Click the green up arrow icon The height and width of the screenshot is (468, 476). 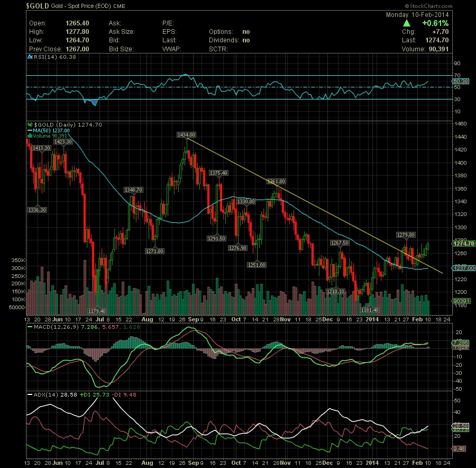[406, 23]
